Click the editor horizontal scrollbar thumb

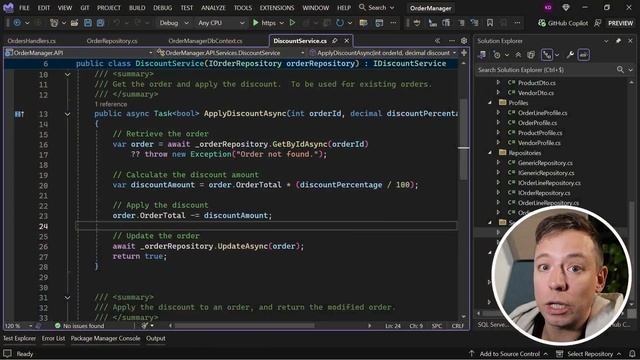click(x=244, y=326)
